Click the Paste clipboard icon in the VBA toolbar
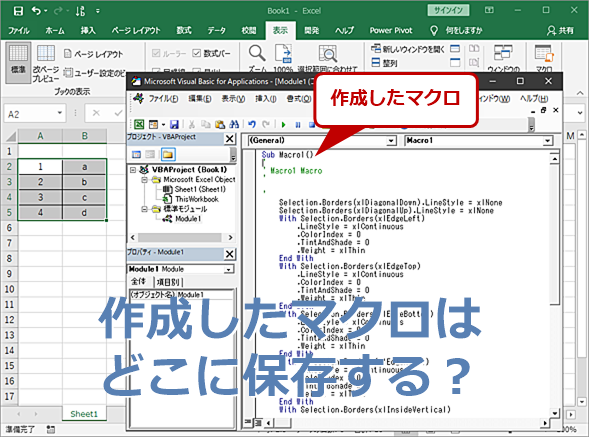Viewport: 589px width, 437px height. point(220,124)
